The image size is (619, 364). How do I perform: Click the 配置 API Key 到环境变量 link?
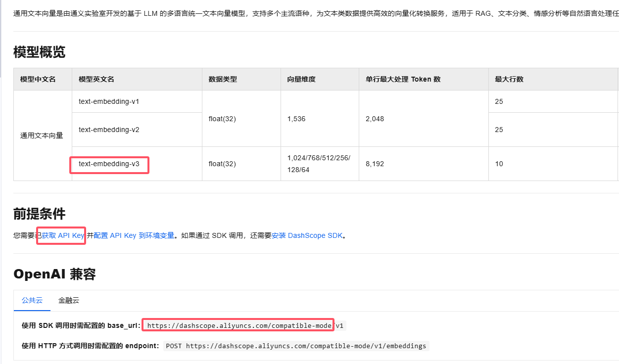(134, 236)
